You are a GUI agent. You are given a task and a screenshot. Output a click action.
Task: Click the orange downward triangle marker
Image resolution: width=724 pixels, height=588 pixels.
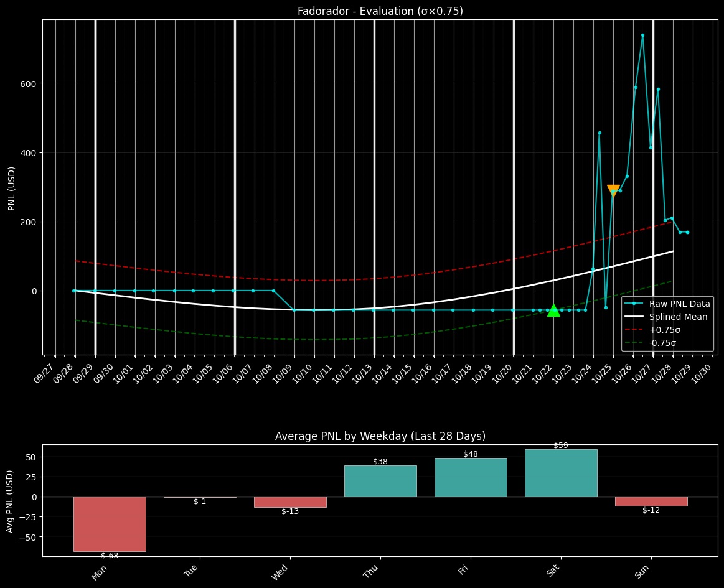[x=613, y=190]
